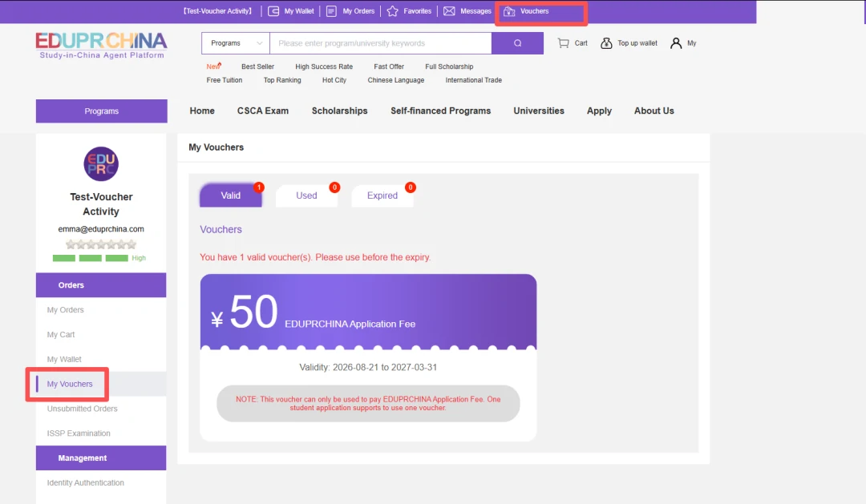Click the Orders section header

point(101,284)
